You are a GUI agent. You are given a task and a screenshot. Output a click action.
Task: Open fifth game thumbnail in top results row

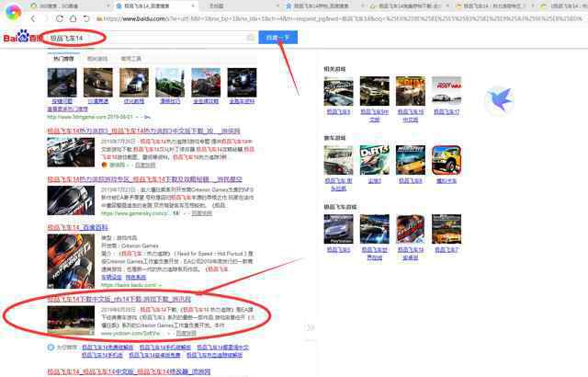click(206, 83)
